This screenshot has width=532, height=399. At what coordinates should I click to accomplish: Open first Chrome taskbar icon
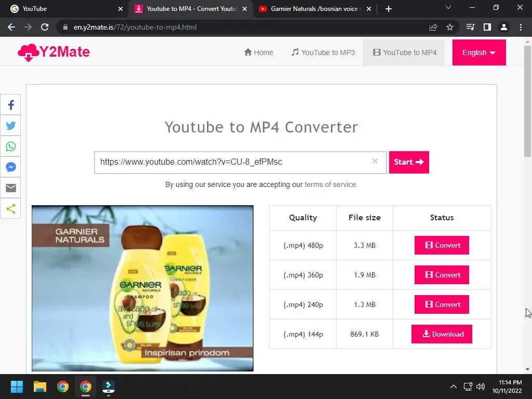(63, 387)
